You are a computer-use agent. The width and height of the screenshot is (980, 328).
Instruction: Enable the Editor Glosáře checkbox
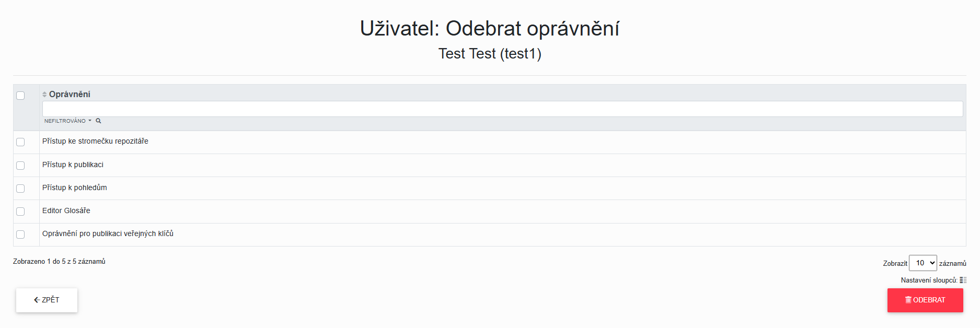20,212
